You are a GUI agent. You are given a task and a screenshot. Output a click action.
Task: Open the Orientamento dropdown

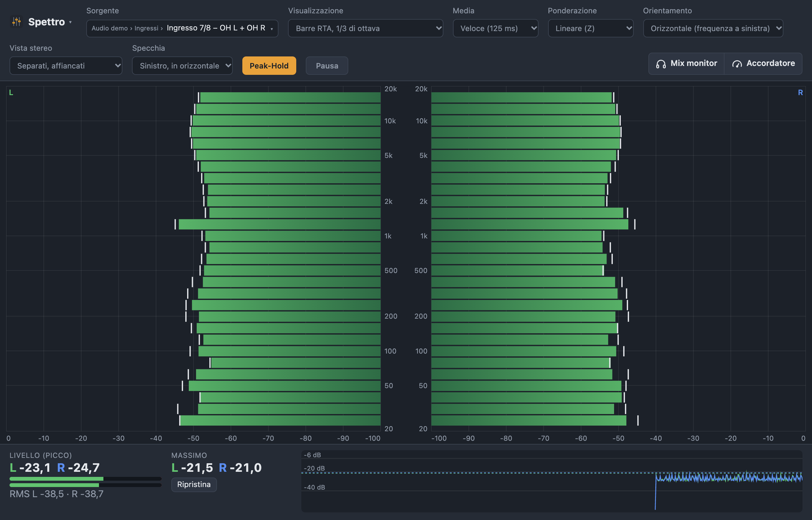point(713,28)
